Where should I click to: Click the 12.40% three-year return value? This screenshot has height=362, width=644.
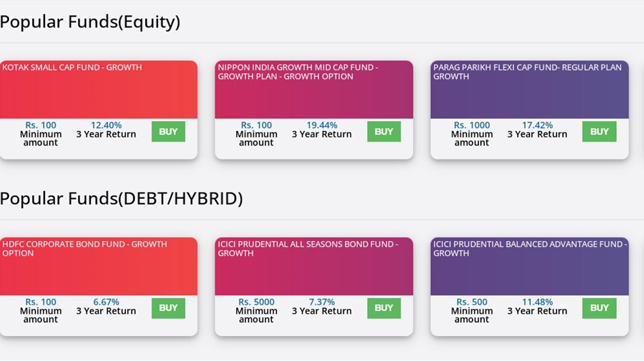click(106, 125)
